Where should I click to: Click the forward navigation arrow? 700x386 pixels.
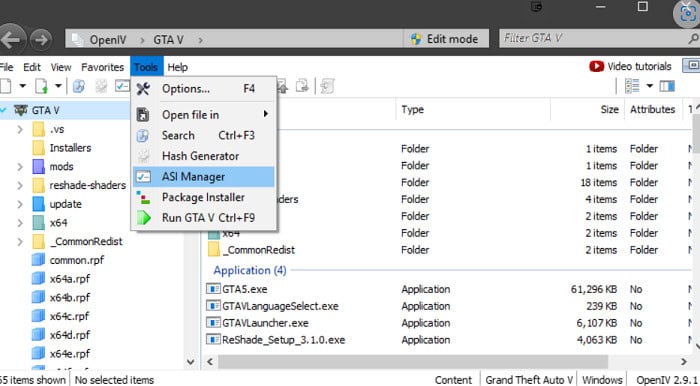click(41, 40)
